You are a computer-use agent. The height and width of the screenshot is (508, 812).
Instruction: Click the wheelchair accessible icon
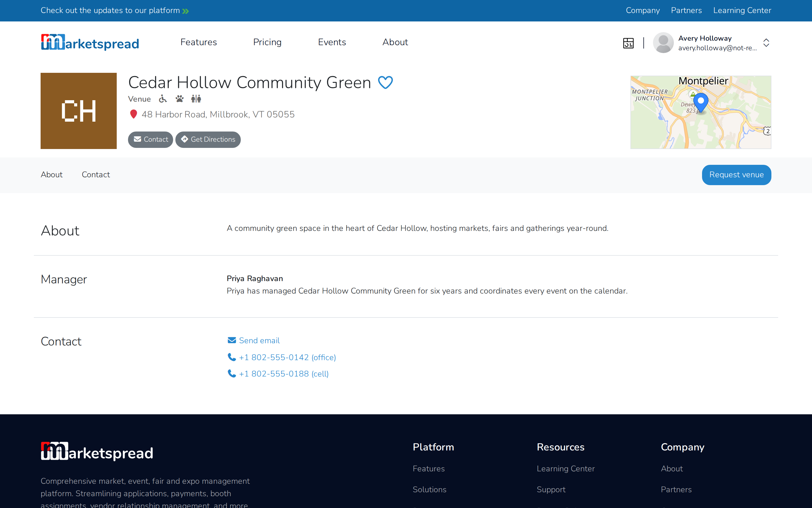pos(163,99)
